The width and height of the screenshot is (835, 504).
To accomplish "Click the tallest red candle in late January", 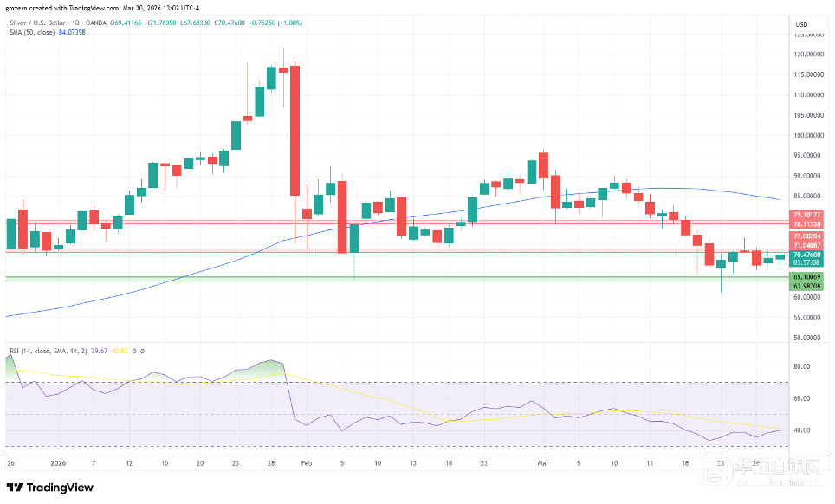I will coord(295,130).
